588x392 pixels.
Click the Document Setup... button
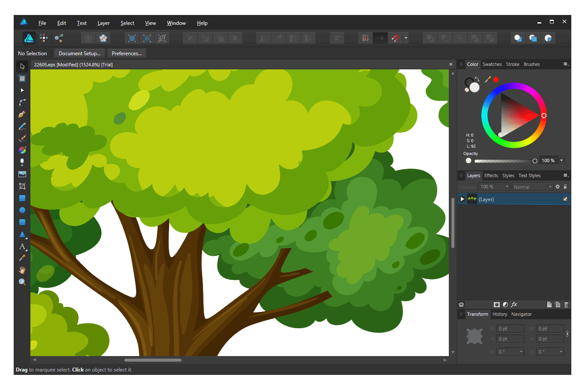click(79, 53)
